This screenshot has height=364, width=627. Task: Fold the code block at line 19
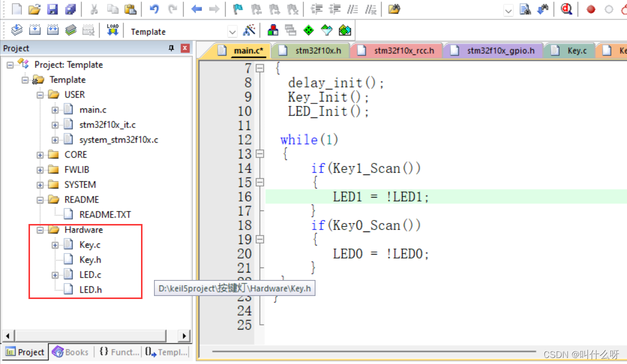259,239
